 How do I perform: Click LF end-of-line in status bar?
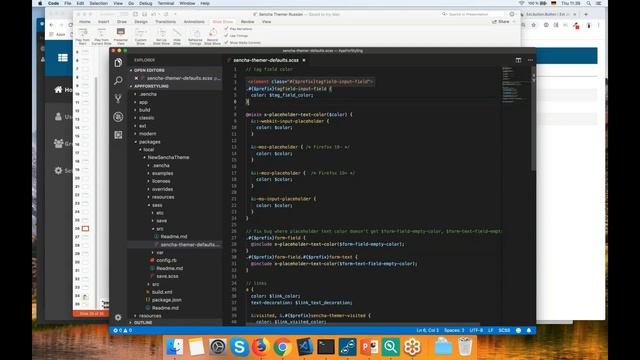coord(491,330)
